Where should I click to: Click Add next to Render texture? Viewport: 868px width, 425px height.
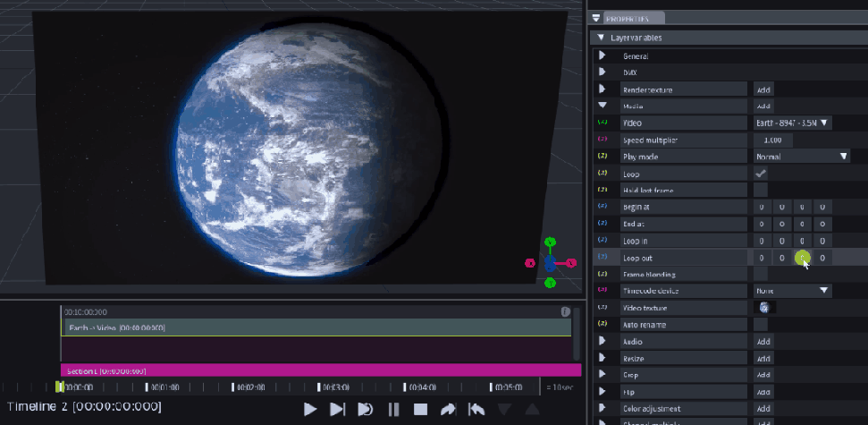763,89
